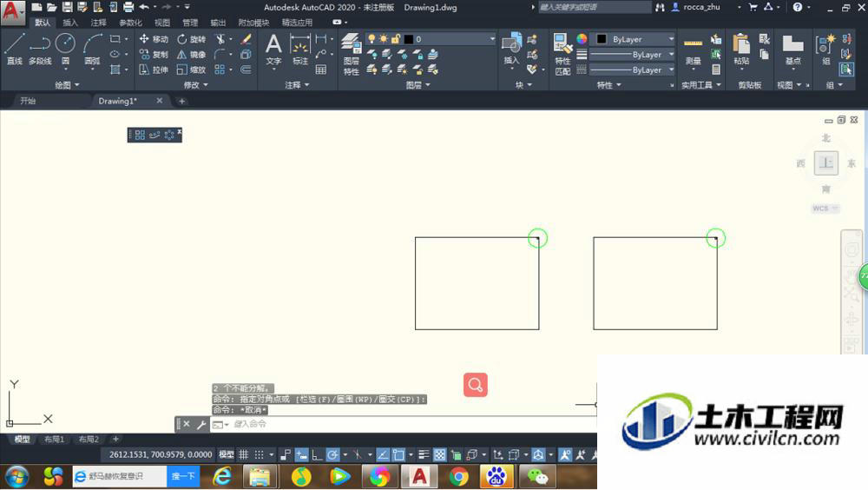Click the Erase tool icon
Viewport: 868px width, 490px height.
[x=247, y=39]
